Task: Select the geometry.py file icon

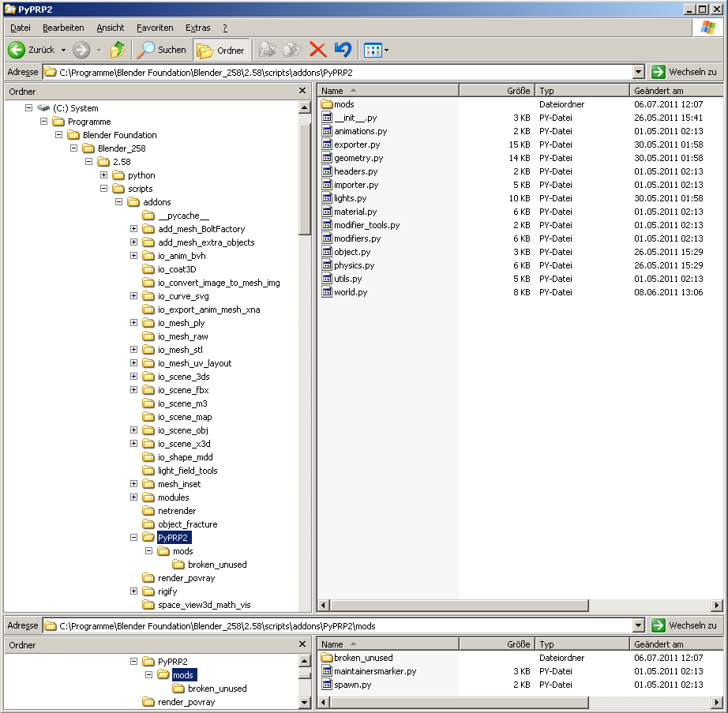Action: point(328,158)
